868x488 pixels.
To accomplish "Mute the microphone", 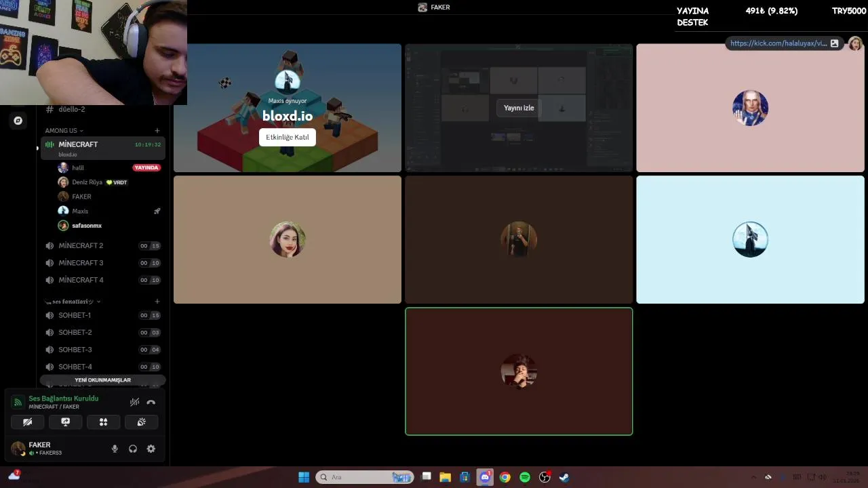I will [x=115, y=449].
